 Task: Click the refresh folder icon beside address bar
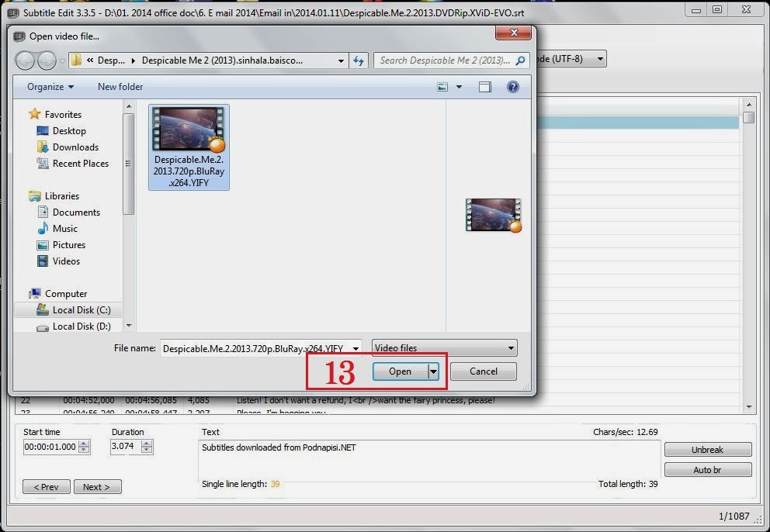(x=359, y=60)
